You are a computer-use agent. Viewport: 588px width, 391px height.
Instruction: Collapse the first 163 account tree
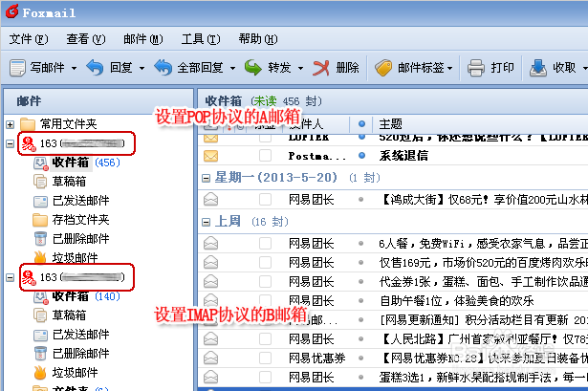pos(11,143)
